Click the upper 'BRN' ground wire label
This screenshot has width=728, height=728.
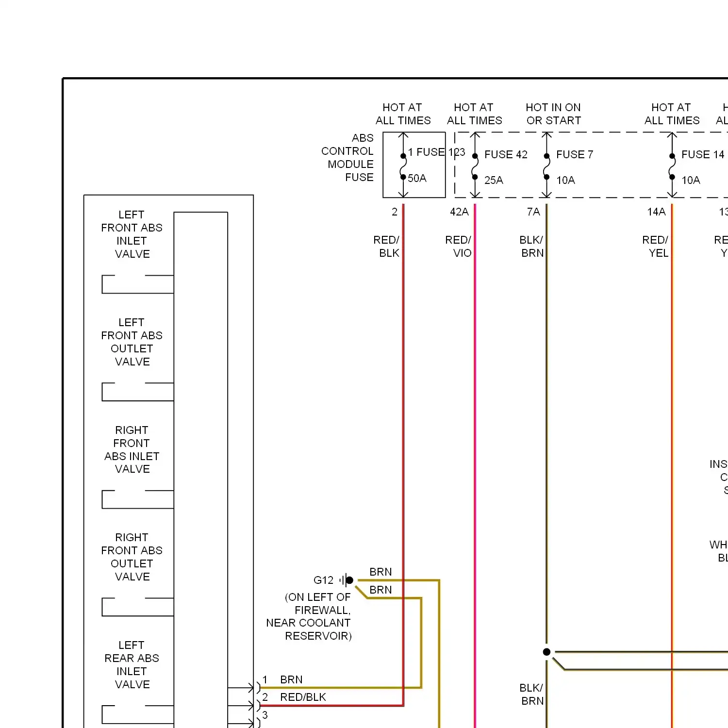coord(381,572)
